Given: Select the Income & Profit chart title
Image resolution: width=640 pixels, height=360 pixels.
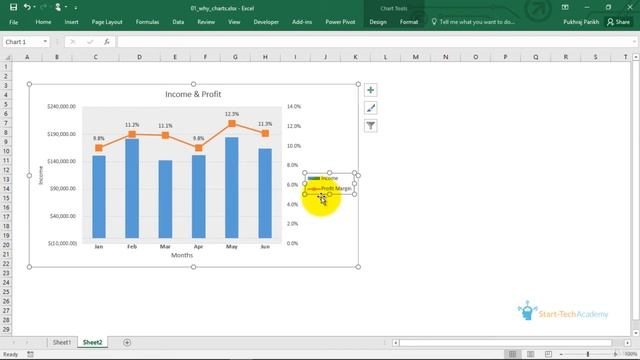Looking at the screenshot, I should [x=193, y=94].
